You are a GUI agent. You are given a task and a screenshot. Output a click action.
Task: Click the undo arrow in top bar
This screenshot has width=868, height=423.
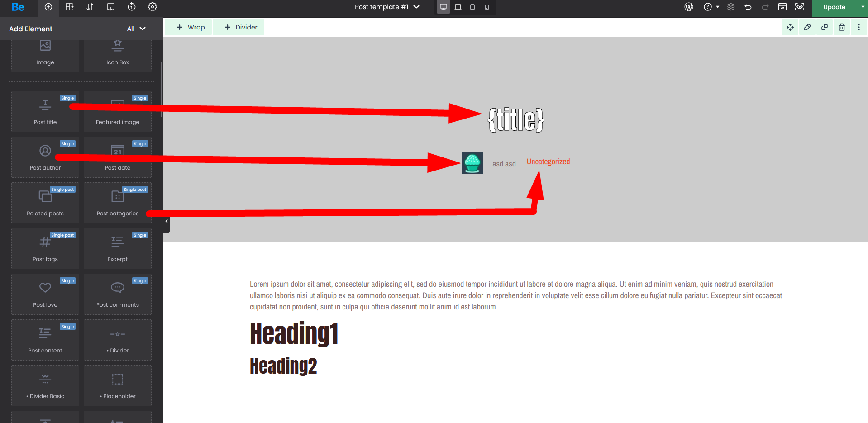[x=748, y=7]
